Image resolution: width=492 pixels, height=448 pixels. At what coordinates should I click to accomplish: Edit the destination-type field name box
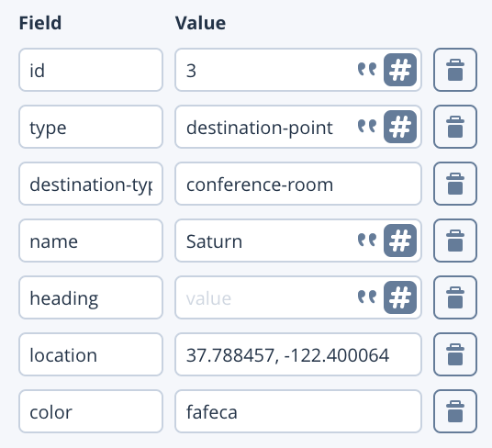(x=91, y=184)
